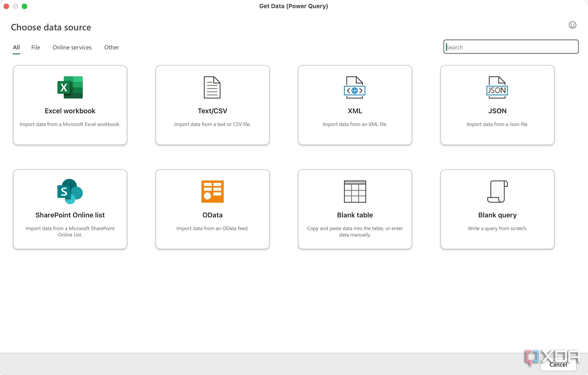The height and width of the screenshot is (375, 588).
Task: Click 'Import data from a Microsoft Excel workbook.'
Action: [x=70, y=124]
